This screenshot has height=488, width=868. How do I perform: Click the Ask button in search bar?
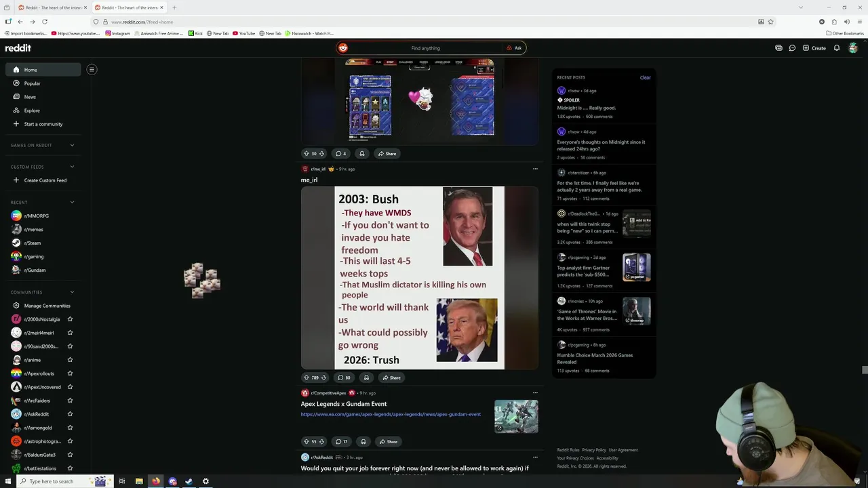[x=514, y=48]
